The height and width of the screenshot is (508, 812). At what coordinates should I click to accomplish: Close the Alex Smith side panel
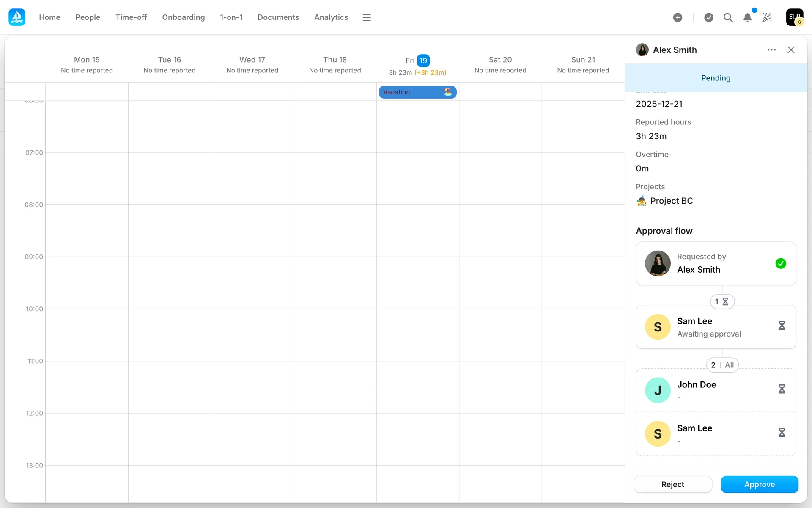tap(791, 50)
